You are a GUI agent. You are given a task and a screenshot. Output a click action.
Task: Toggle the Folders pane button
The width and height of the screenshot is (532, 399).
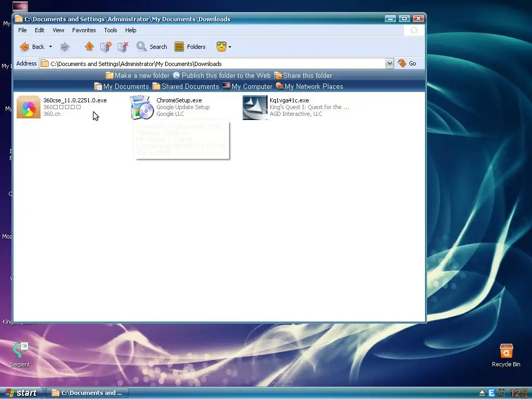[190, 47]
